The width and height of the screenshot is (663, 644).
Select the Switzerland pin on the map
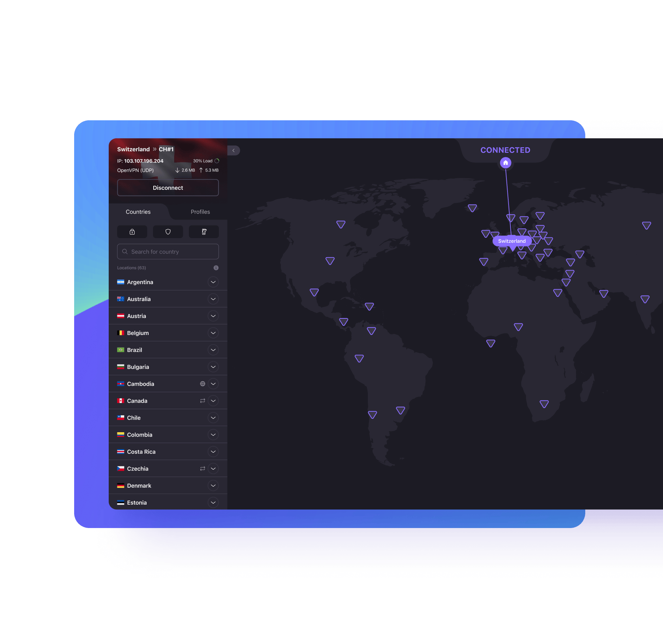click(512, 241)
